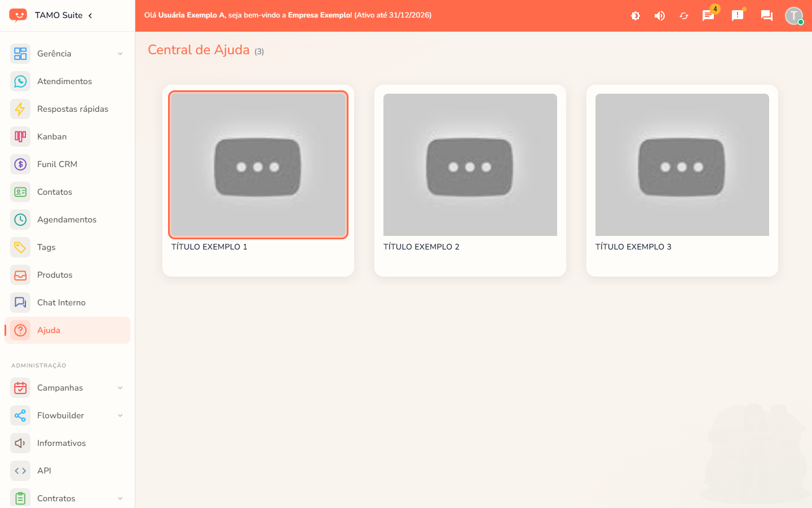Collapse the sidebar with TAMO Suite arrow

90,15
